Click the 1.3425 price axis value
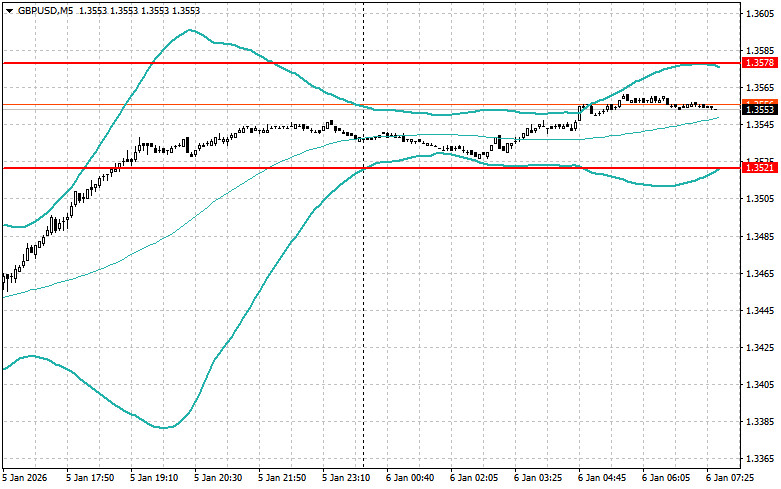 (x=761, y=348)
